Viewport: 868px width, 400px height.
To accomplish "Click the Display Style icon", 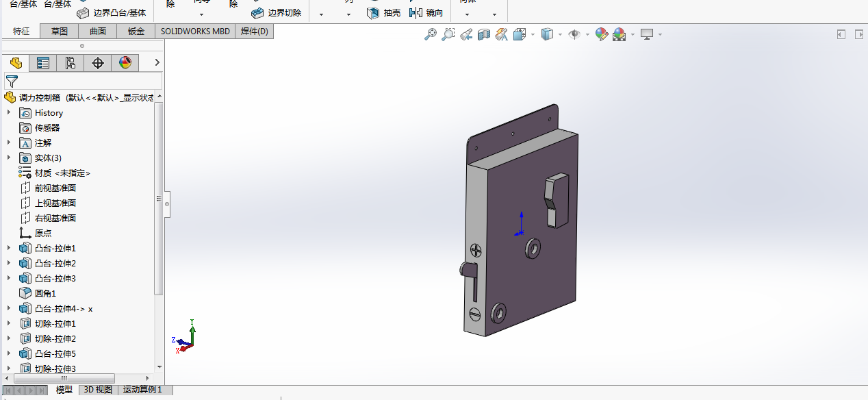I will point(546,34).
